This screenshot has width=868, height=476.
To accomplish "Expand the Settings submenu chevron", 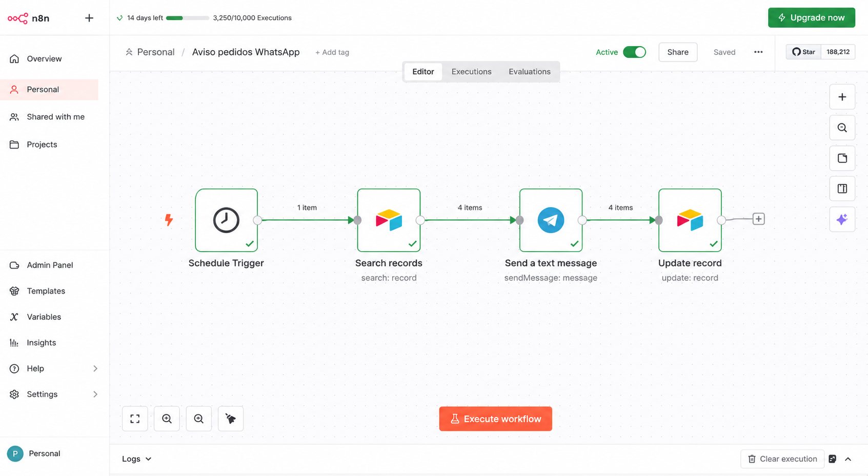I will coord(95,394).
